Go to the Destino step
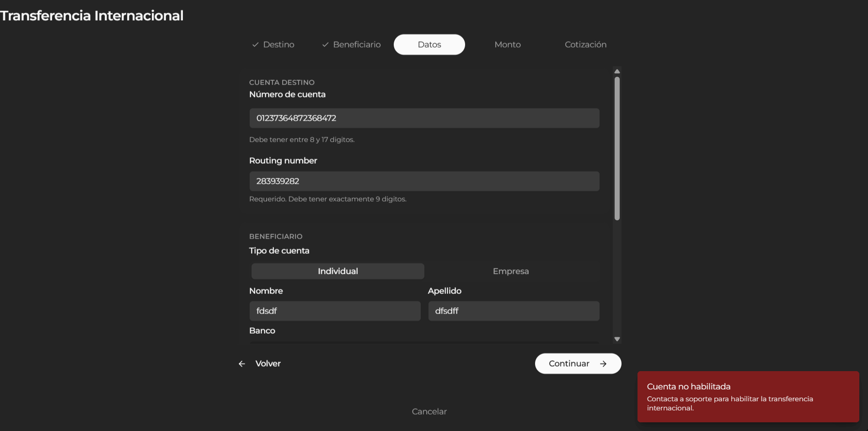The height and width of the screenshot is (431, 868). 273,45
